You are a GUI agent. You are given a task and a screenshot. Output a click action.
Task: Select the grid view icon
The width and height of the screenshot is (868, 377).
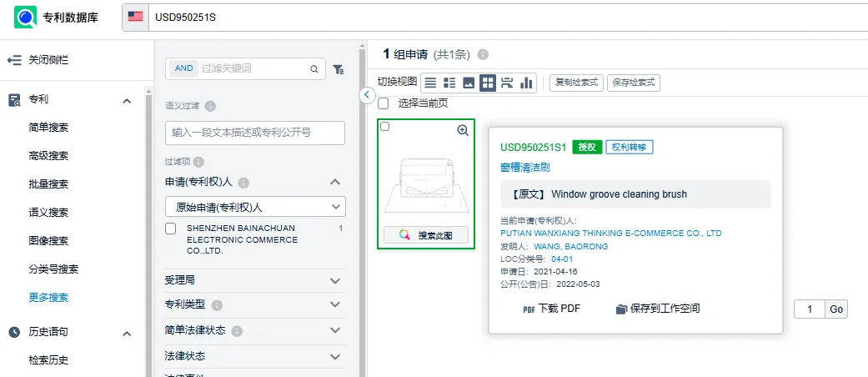488,83
